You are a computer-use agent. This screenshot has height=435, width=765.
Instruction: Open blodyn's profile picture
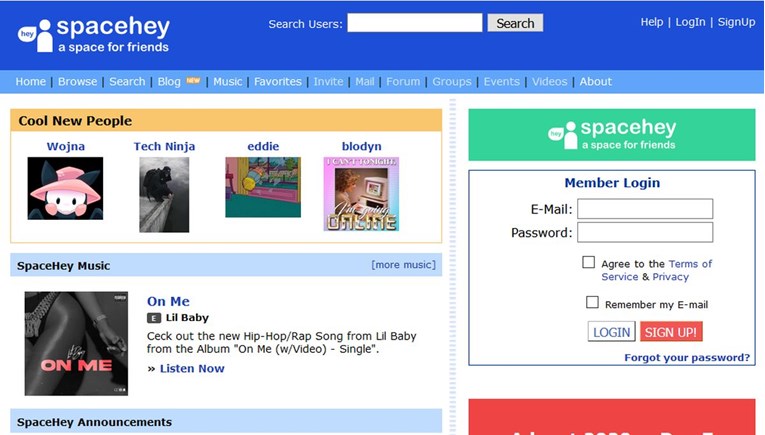click(x=362, y=194)
